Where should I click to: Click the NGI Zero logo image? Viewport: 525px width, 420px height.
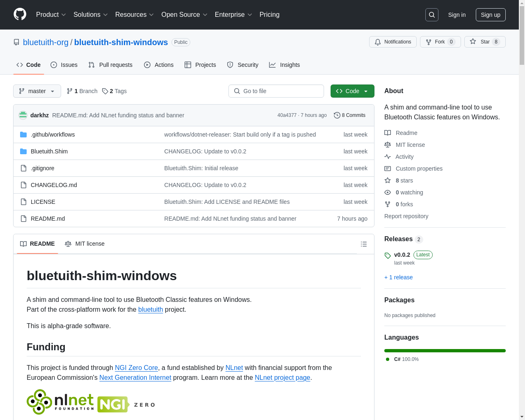[x=126, y=404]
